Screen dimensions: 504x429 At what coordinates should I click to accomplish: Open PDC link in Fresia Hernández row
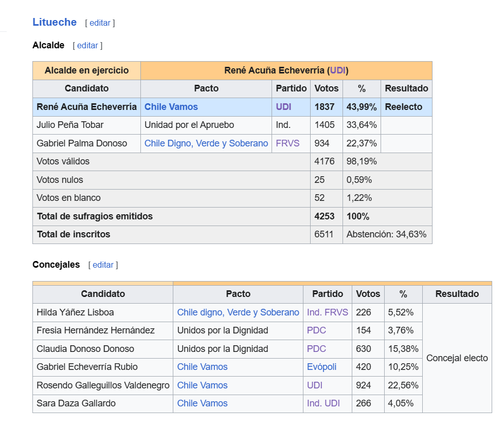(x=317, y=330)
